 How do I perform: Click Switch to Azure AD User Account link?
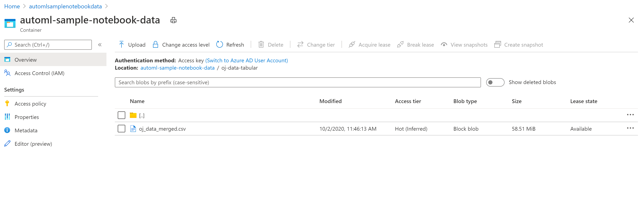tap(247, 60)
